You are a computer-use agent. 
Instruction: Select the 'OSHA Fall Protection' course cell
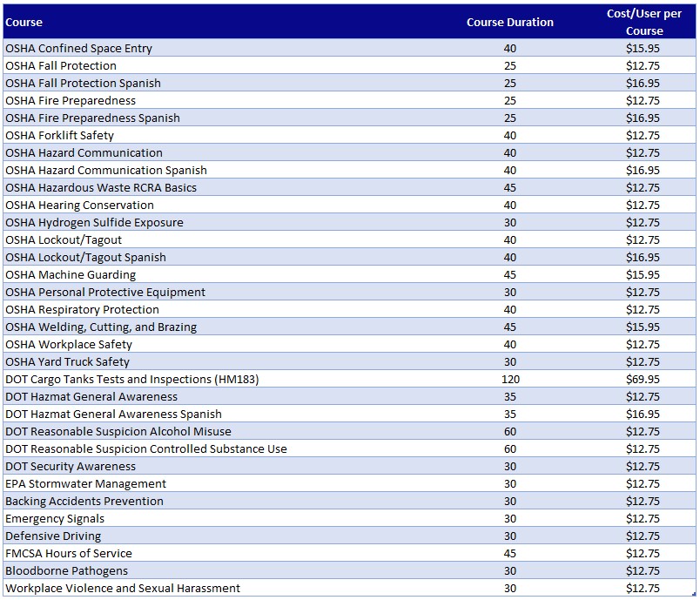pos(61,65)
